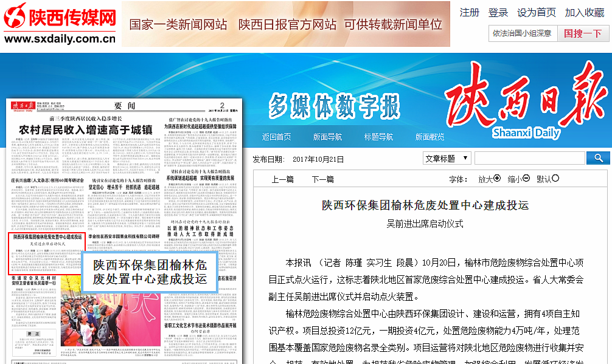Select the 放大 font size radio button

coord(497,179)
